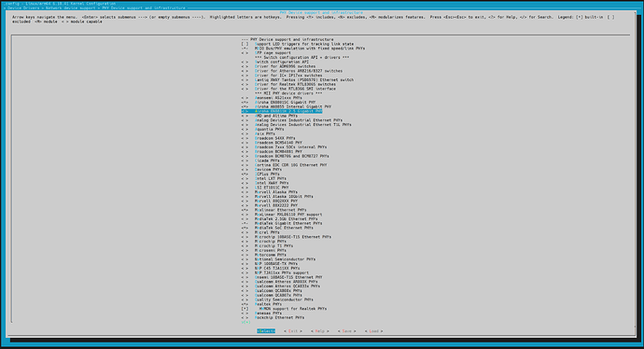Select NXP 100BASE-TX PHYs entry
Image resolution: width=644 pixels, height=349 pixels.
tap(270, 264)
